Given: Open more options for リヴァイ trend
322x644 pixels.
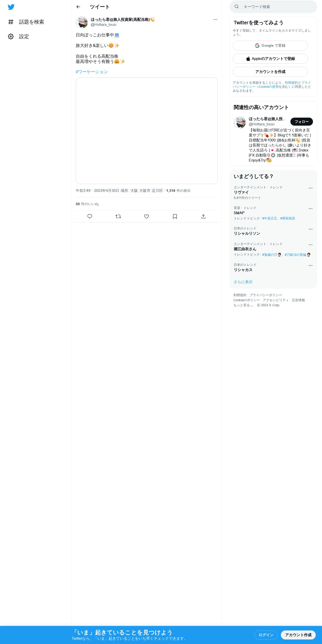Looking at the screenshot, I should tap(310, 188).
